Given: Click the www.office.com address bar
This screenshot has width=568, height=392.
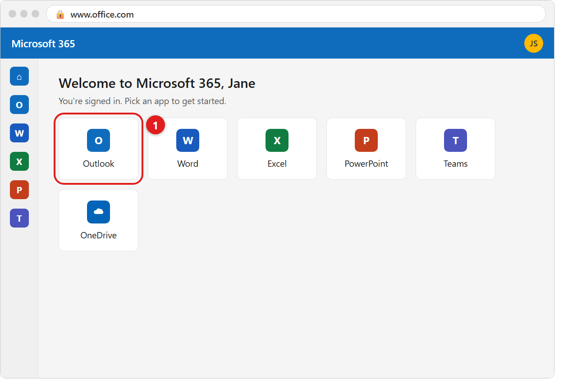Looking at the screenshot, I should (x=296, y=14).
